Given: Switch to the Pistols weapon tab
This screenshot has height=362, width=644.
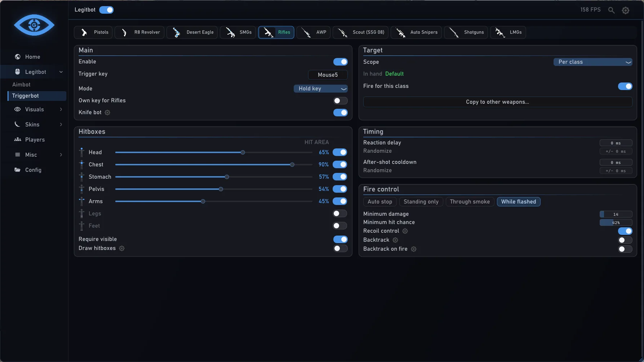Looking at the screenshot, I should point(93,32).
